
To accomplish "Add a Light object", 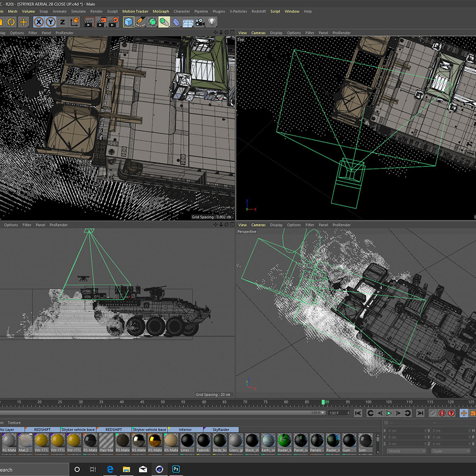I will (212, 22).
